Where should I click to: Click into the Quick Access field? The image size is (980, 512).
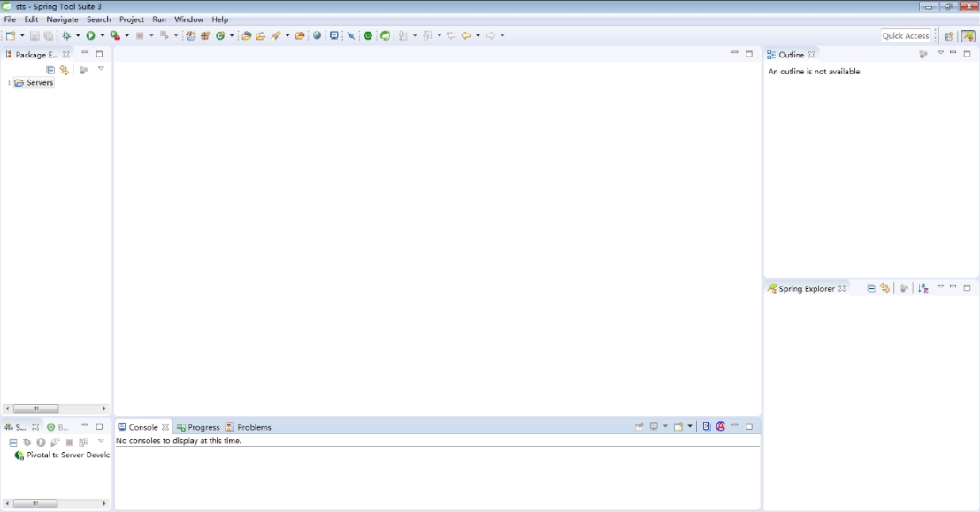tap(906, 35)
